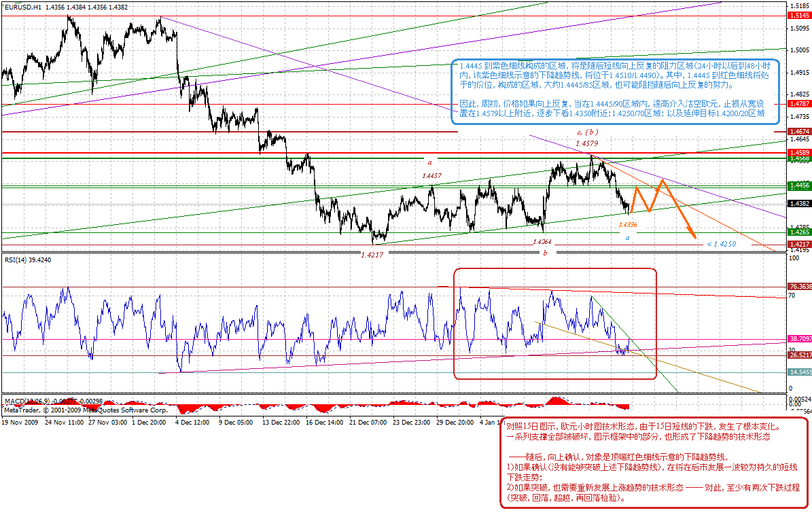Click the 100 value on RSI scale
This screenshot has width=812, height=515.
pyautogui.click(x=794, y=258)
